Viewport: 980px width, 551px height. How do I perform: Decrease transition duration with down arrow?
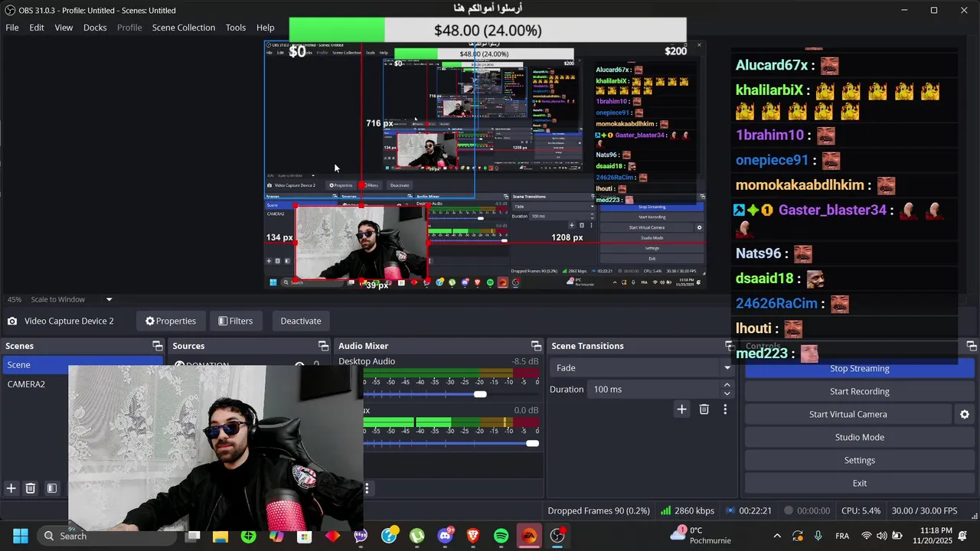[x=727, y=393]
